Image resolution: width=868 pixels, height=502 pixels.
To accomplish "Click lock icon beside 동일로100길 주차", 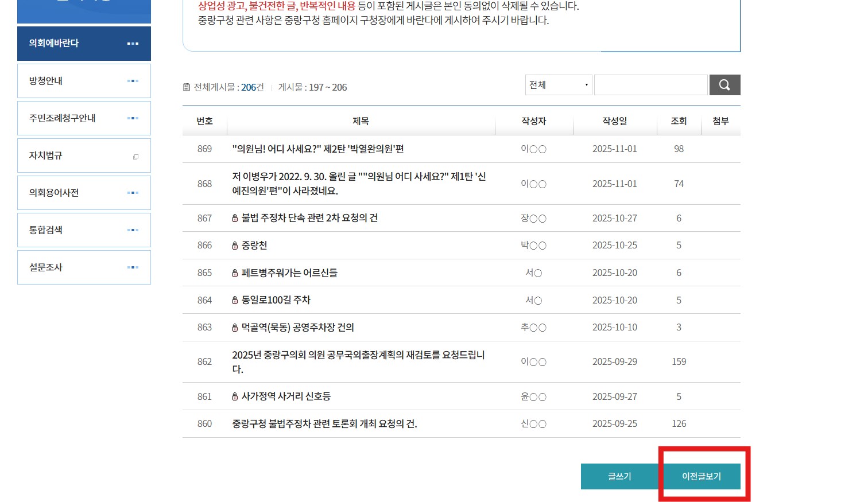I will [x=235, y=300].
